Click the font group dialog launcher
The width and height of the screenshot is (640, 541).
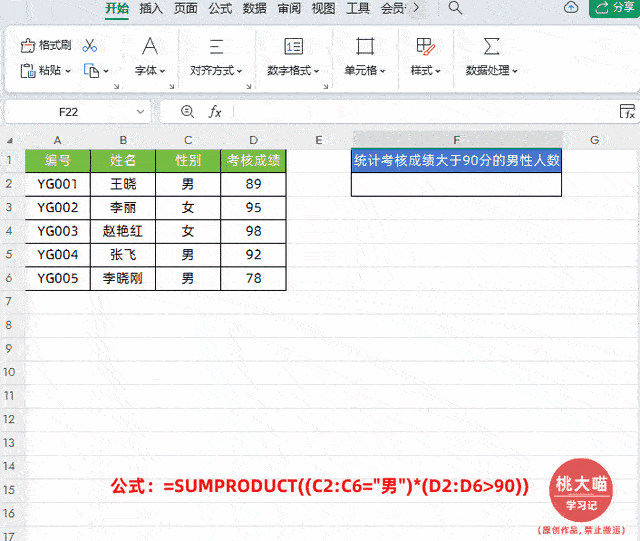(x=172, y=86)
